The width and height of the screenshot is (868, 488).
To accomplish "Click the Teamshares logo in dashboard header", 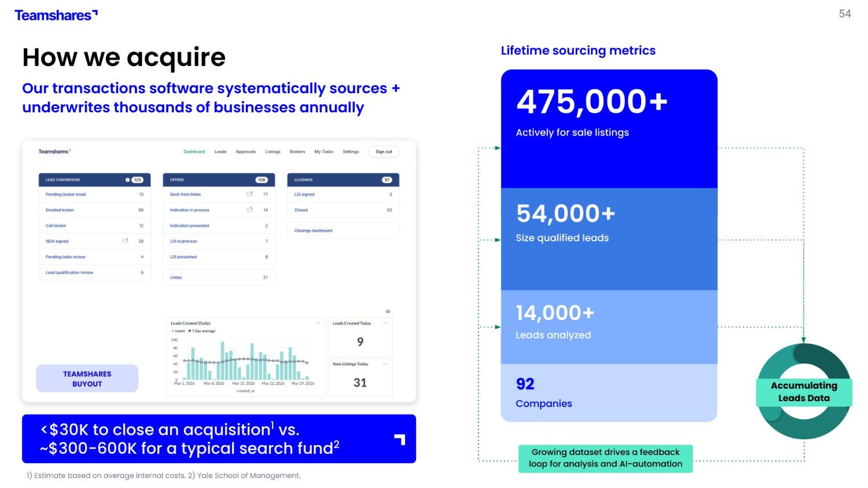I will click(54, 152).
